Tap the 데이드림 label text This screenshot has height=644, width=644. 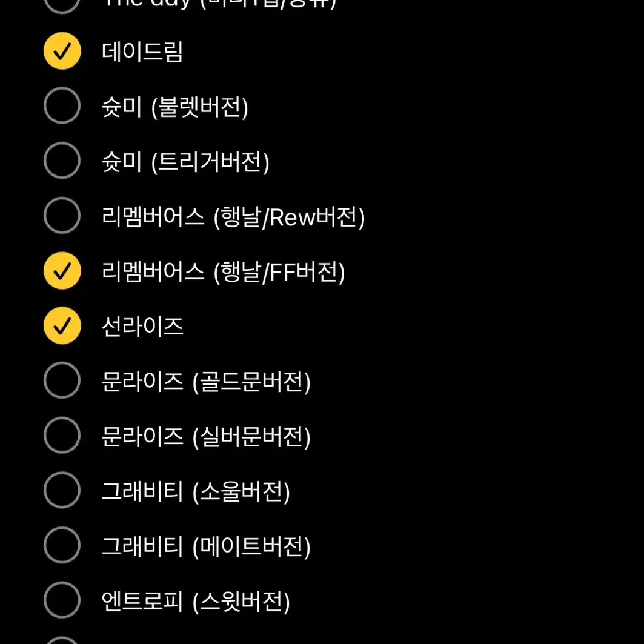(142, 51)
